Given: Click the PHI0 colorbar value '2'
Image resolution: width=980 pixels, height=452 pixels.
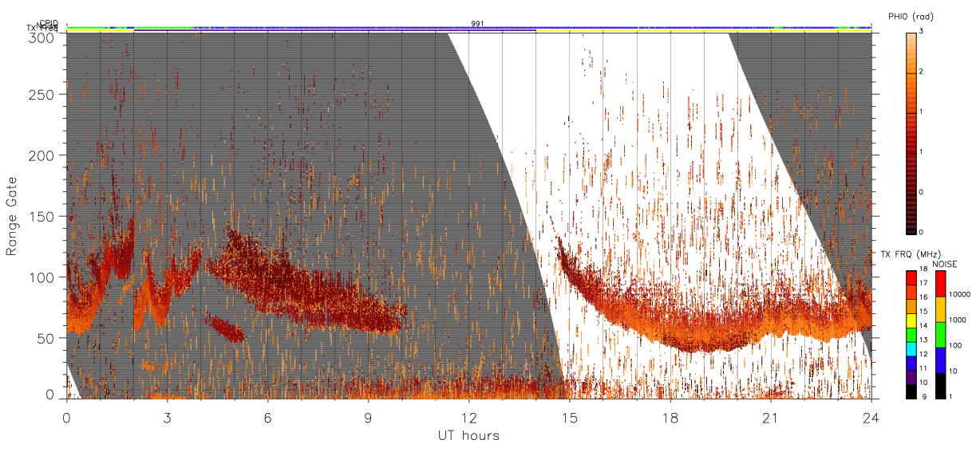Looking at the screenshot, I should pyautogui.click(x=923, y=70).
